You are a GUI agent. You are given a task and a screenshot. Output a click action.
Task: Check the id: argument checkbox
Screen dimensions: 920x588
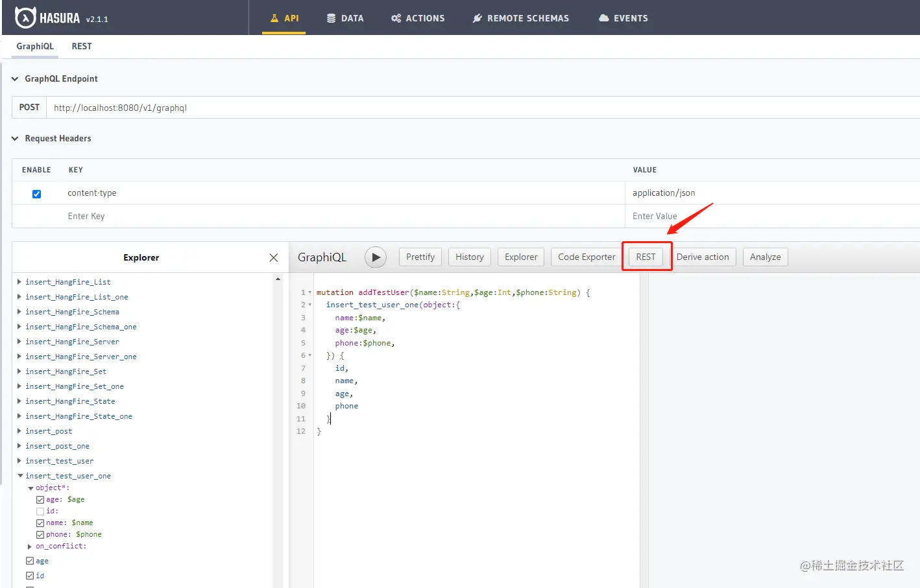(x=40, y=512)
